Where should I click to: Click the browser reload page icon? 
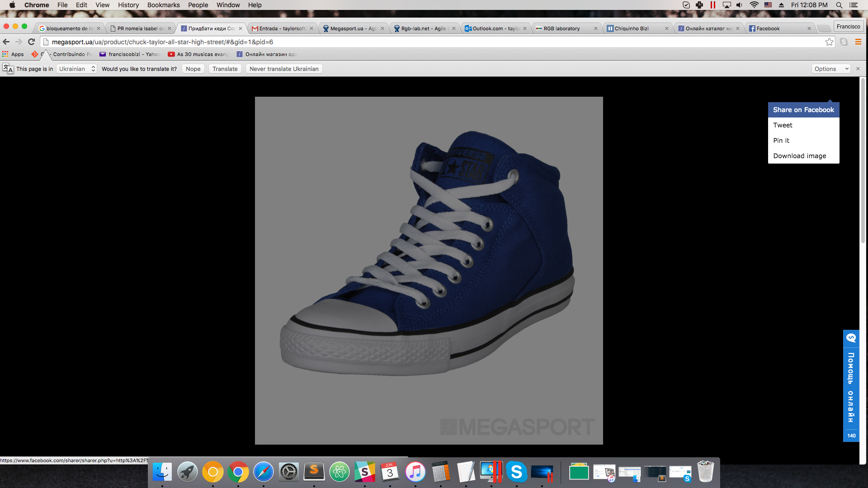point(31,42)
